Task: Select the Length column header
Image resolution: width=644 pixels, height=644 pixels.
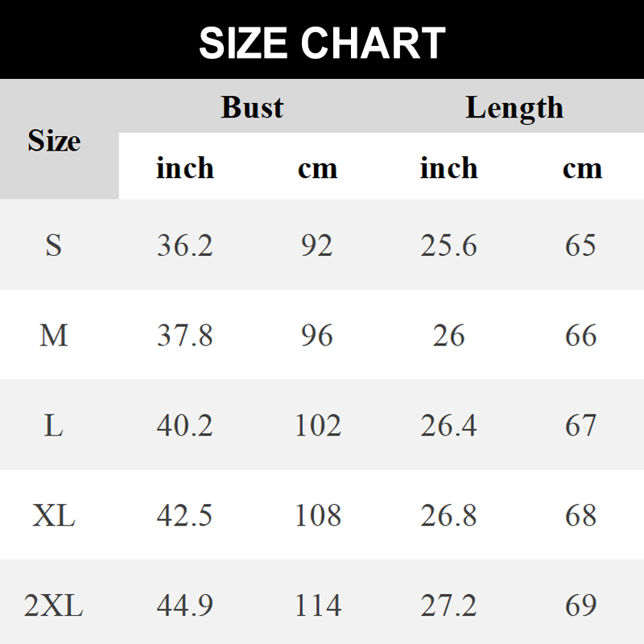Action: tap(514, 108)
